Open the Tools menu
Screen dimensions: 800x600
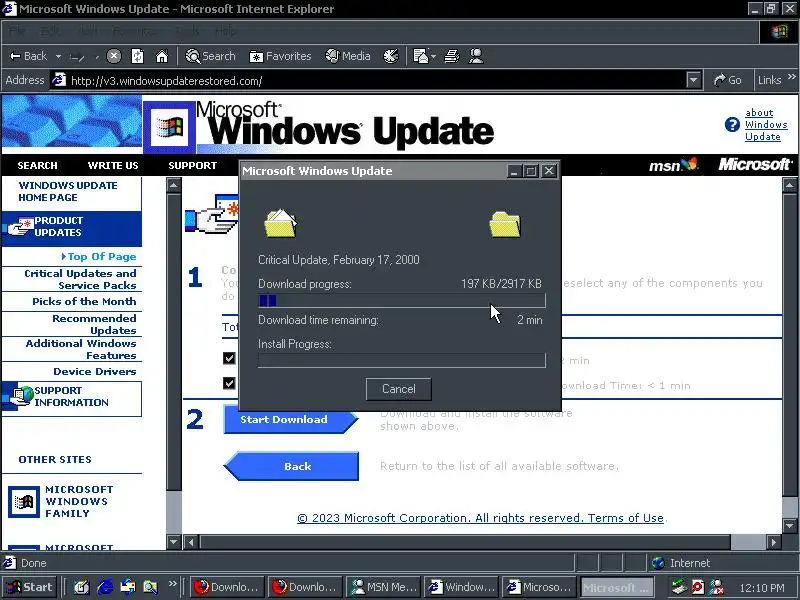(187, 31)
